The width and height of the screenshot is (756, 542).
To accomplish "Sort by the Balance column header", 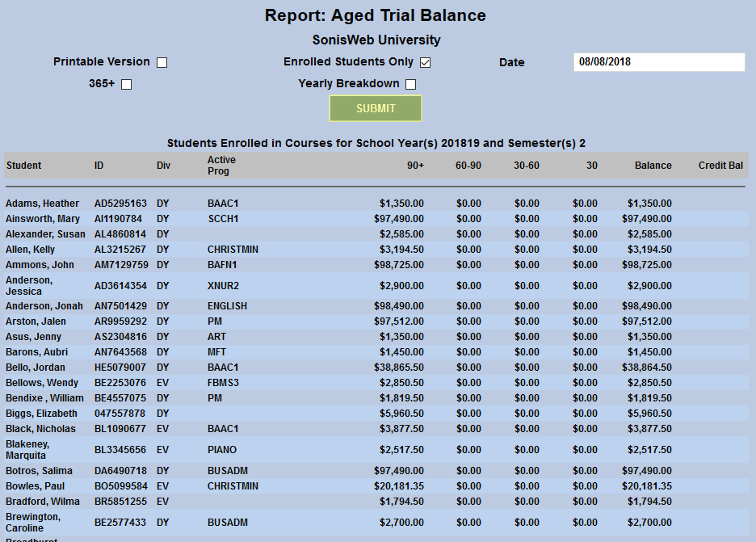I will [x=653, y=165].
